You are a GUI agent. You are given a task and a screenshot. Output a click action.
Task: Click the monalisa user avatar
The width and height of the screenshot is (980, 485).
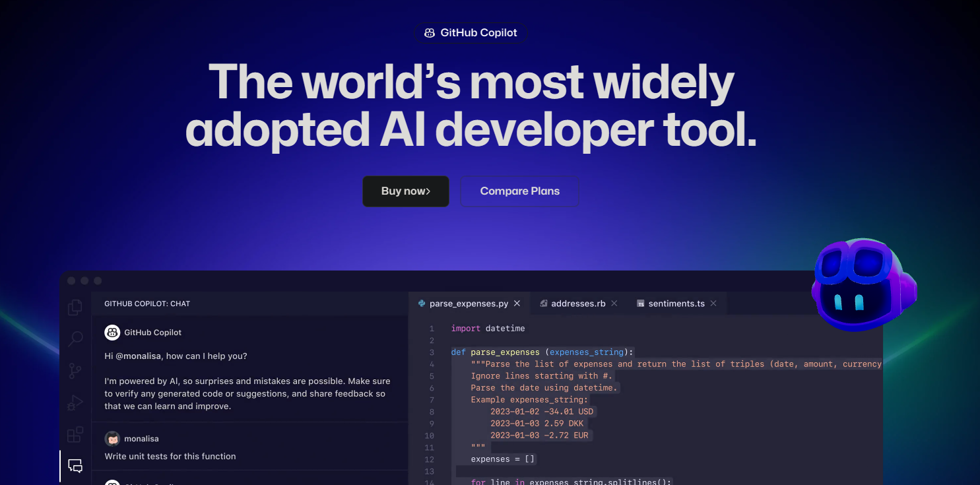click(x=112, y=439)
